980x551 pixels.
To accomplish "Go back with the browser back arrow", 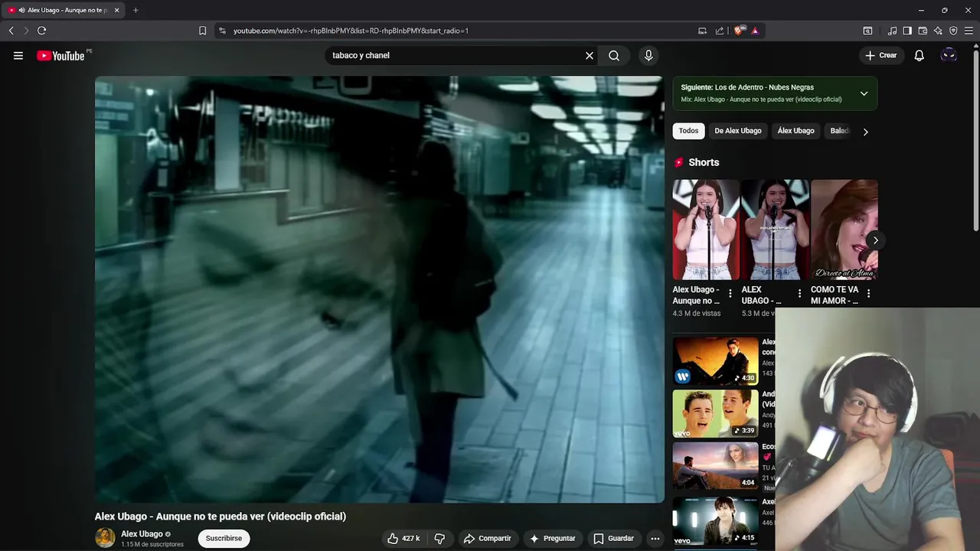I will click(11, 31).
